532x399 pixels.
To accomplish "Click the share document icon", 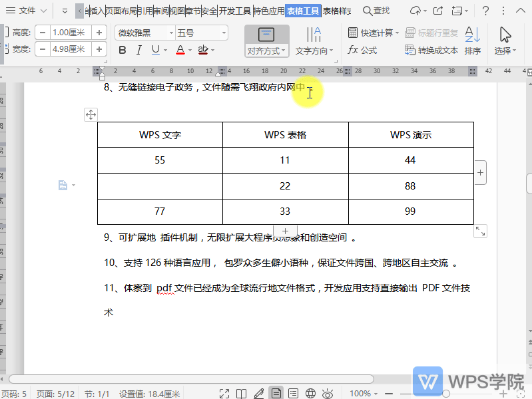I will coord(438,11).
